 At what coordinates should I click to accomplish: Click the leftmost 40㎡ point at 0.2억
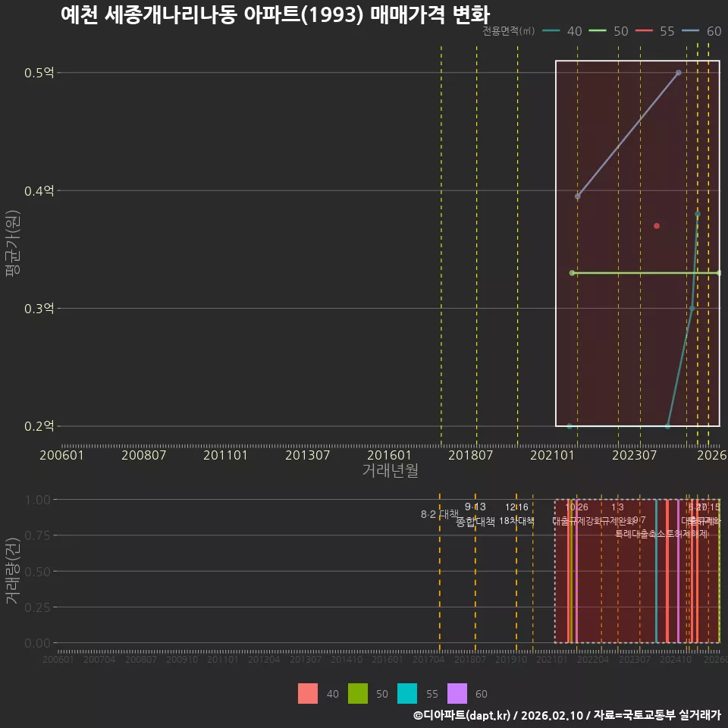[x=570, y=426]
